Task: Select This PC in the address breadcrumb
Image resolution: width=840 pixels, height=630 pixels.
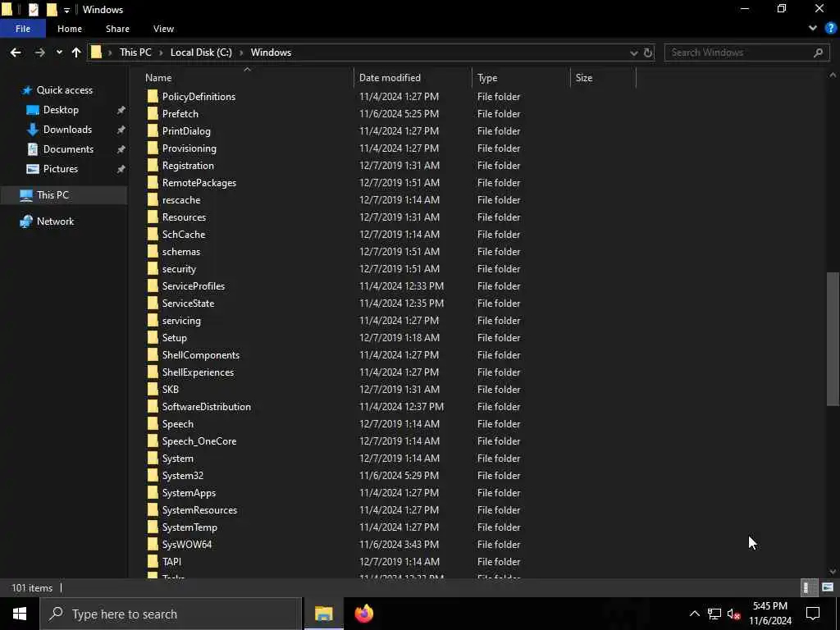Action: [x=135, y=52]
